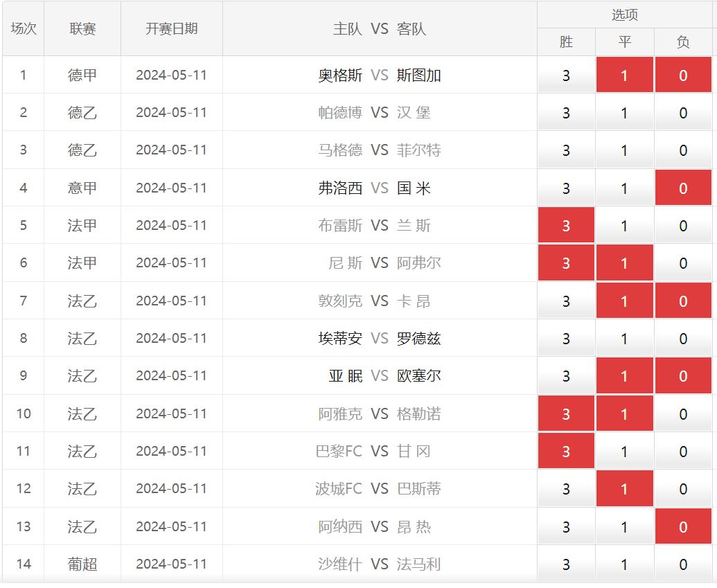
Task: Select 胜 (3) for 奥格斯 VS 斯图加
Action: [566, 75]
